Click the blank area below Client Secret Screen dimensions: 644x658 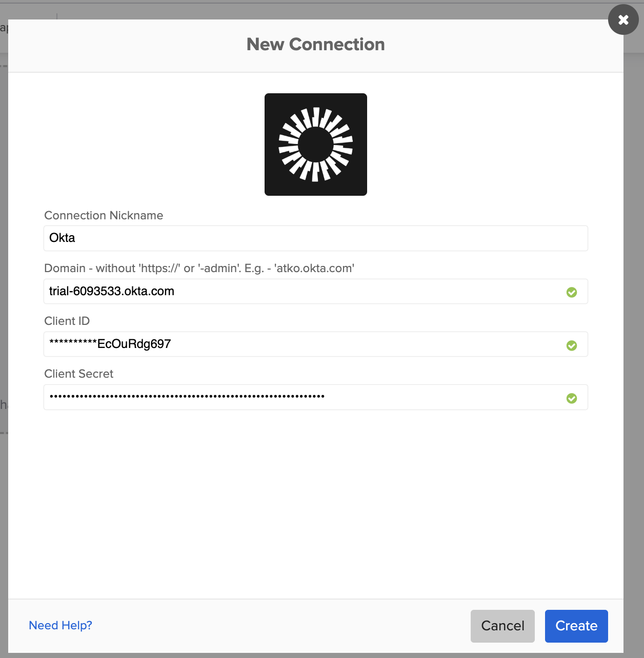tap(315, 502)
